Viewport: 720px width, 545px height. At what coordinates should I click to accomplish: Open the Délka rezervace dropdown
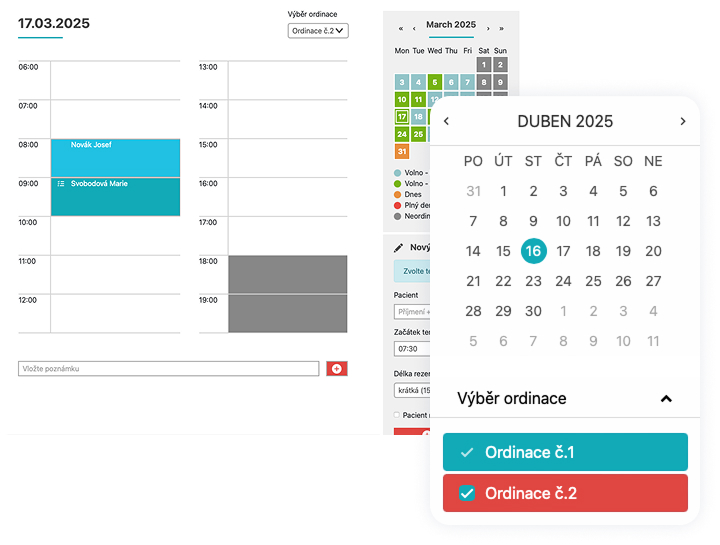(412, 389)
